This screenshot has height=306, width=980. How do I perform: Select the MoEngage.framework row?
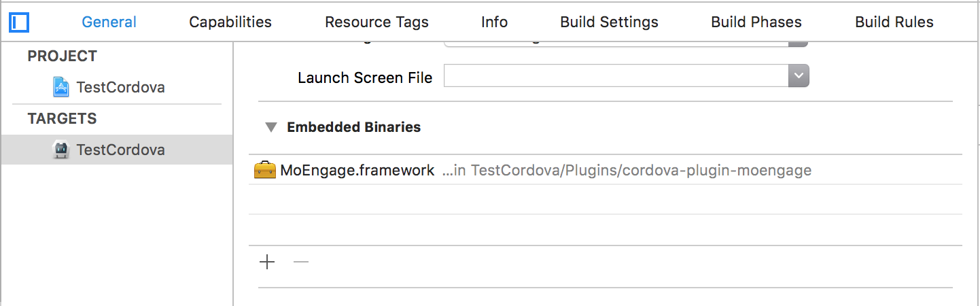tap(606, 170)
